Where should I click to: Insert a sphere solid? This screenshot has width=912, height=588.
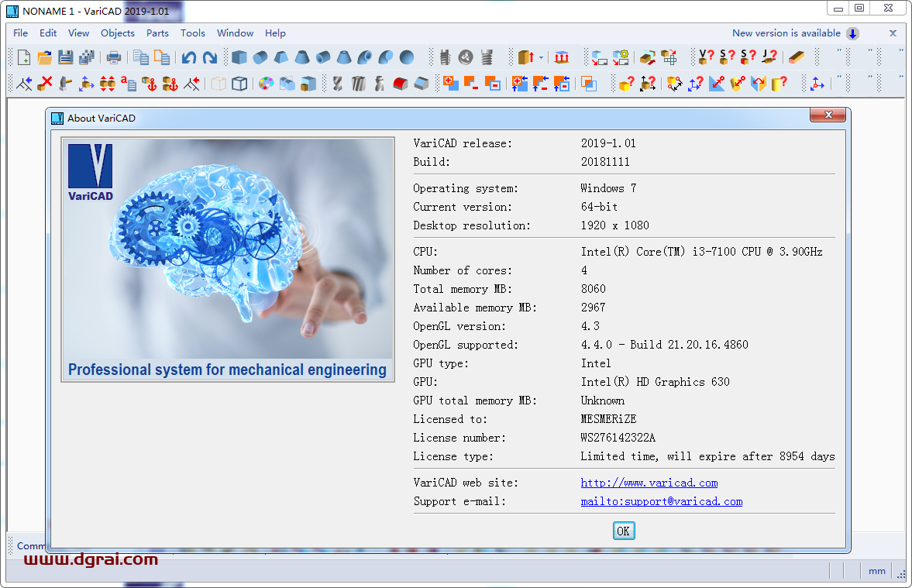click(407, 57)
